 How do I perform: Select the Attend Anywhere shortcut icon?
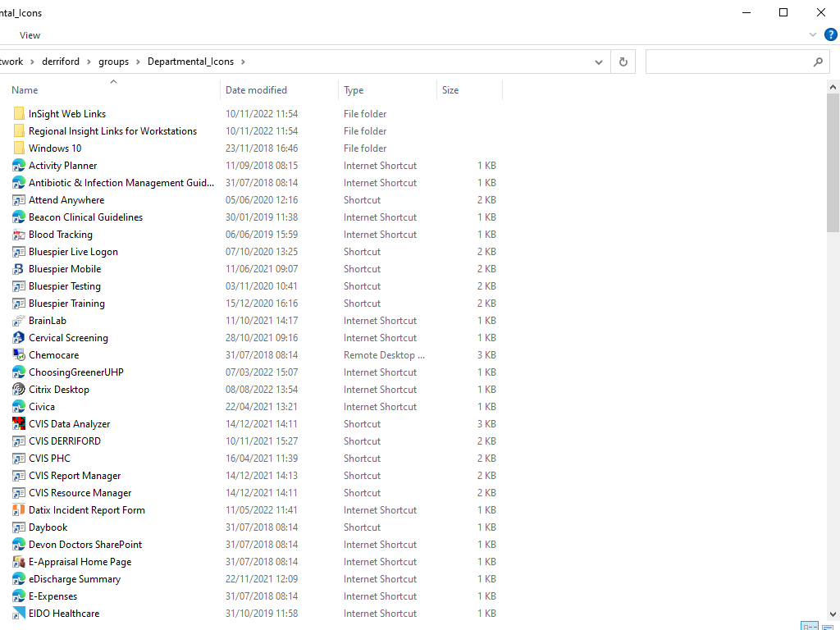point(19,200)
